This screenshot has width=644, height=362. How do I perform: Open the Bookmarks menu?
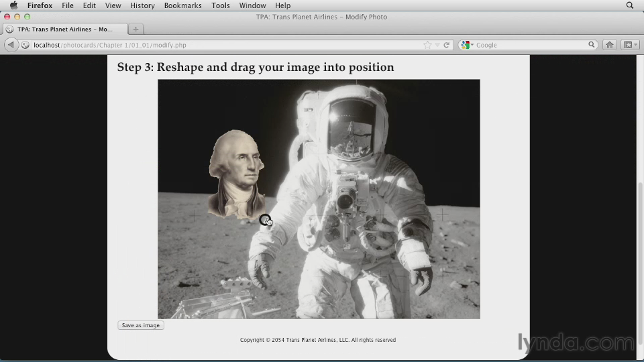pyautogui.click(x=182, y=5)
